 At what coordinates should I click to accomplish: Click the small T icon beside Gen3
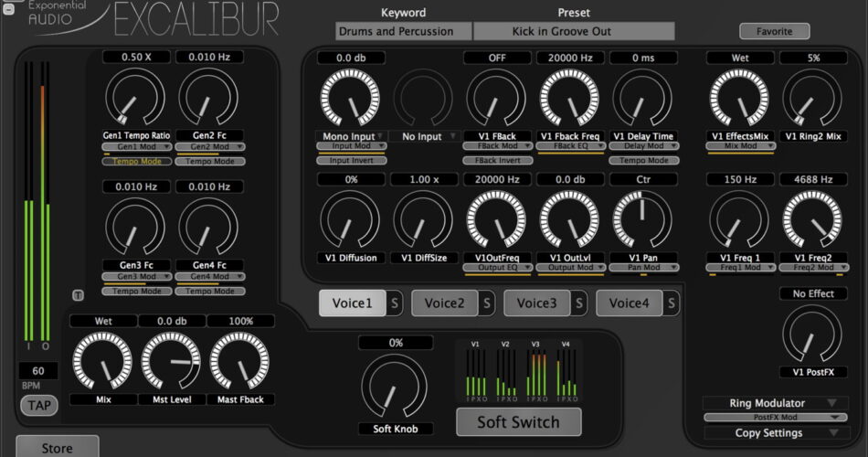coord(78,294)
